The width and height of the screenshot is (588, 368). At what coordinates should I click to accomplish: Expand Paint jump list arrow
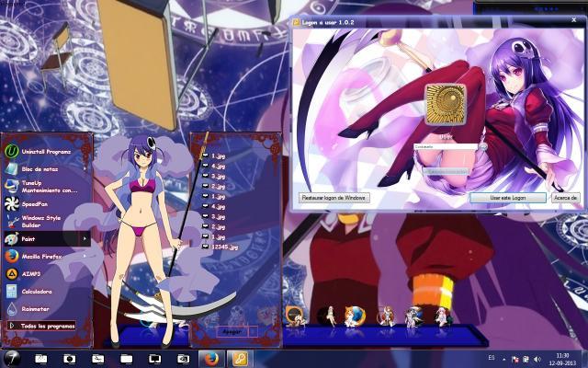click(x=85, y=239)
